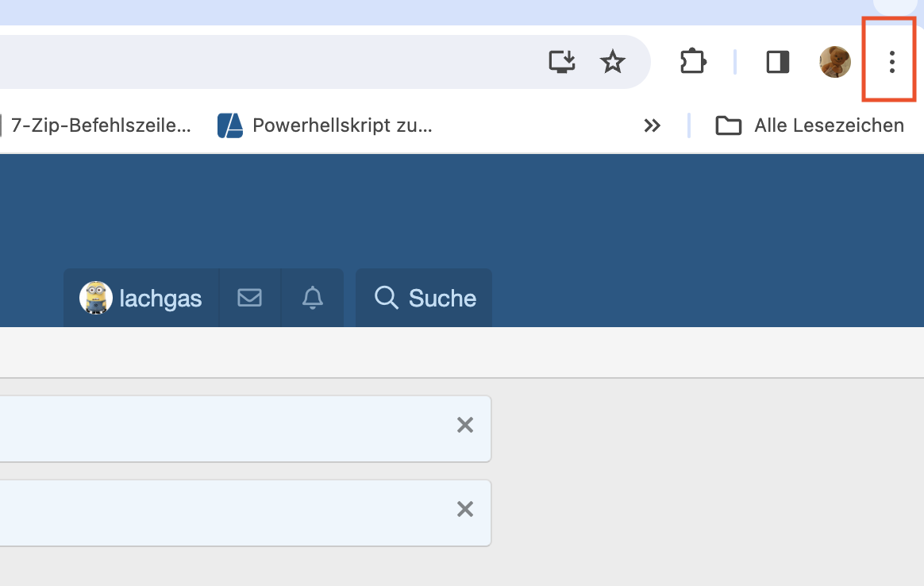Dismiss the lower notice with its X

(x=465, y=509)
